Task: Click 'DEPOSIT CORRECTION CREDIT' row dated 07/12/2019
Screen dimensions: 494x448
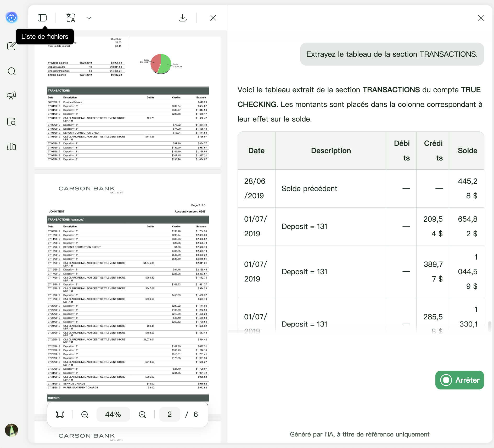Action: [128, 247]
